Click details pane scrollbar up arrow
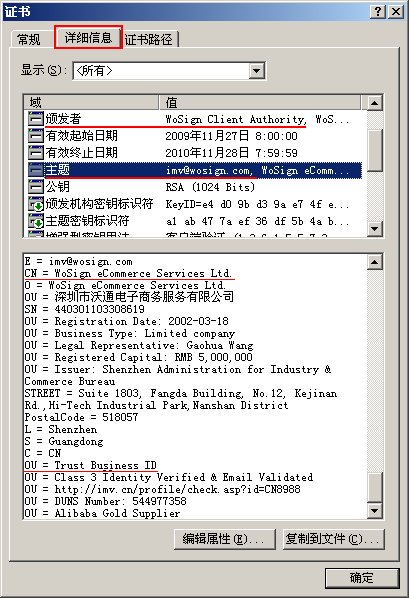The height and width of the screenshot is (598, 409). pyautogui.click(x=375, y=262)
